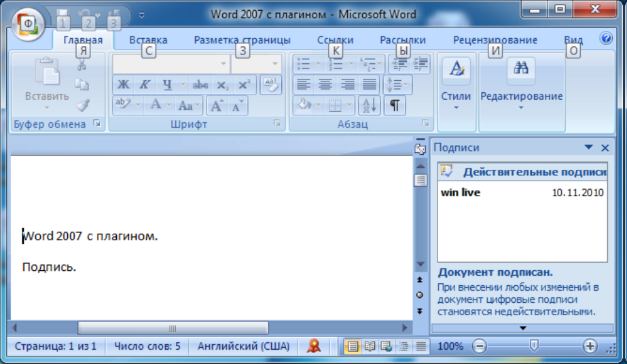
Task: Open the line spacing menu
Action: [397, 85]
